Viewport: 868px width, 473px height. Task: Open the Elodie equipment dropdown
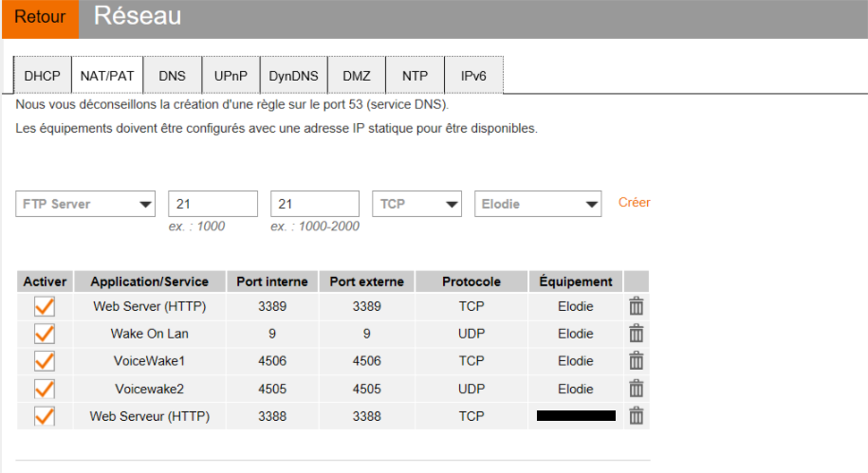pyautogui.click(x=538, y=204)
